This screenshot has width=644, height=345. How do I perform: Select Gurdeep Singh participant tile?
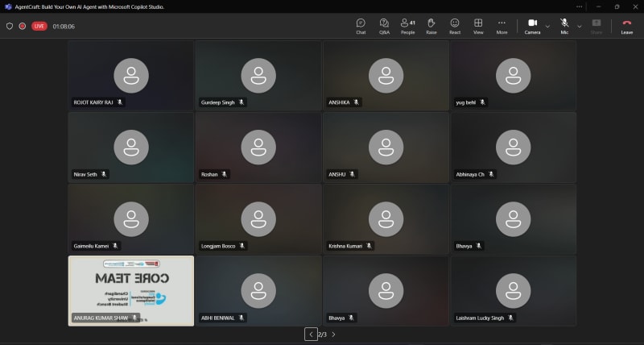(x=258, y=75)
